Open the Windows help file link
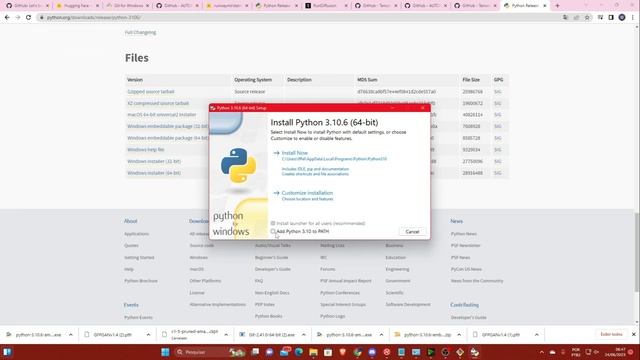640x360 pixels. pos(145,150)
